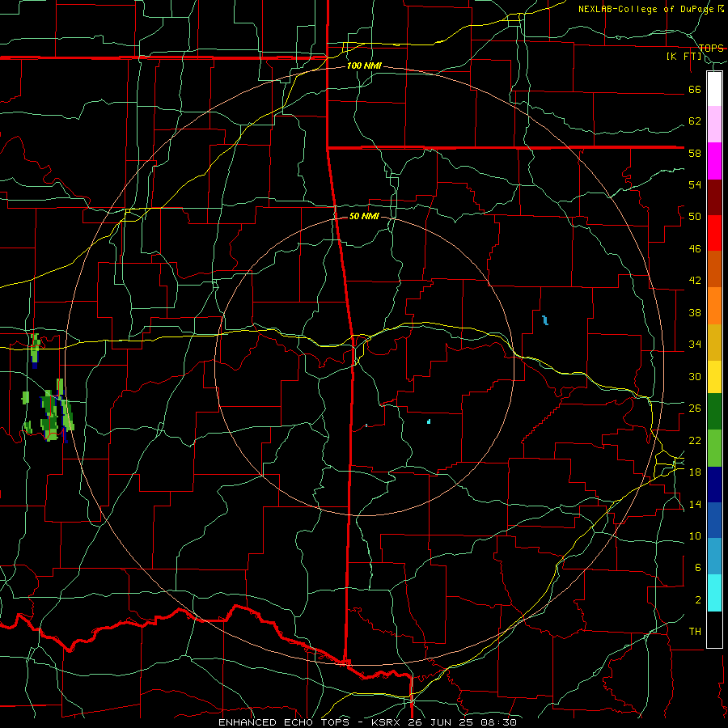Choose the navy blue legend swatch
The width and height of the screenshot is (728, 728).
pyautogui.click(x=714, y=485)
